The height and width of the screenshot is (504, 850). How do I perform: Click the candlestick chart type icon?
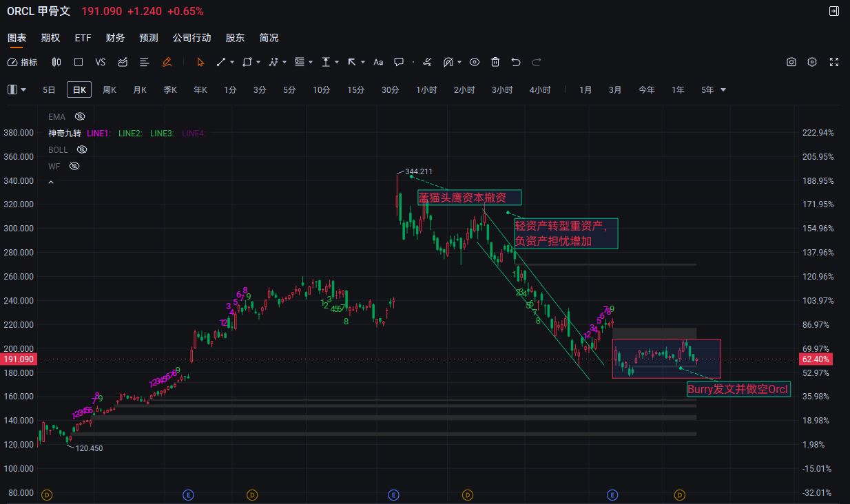56,62
